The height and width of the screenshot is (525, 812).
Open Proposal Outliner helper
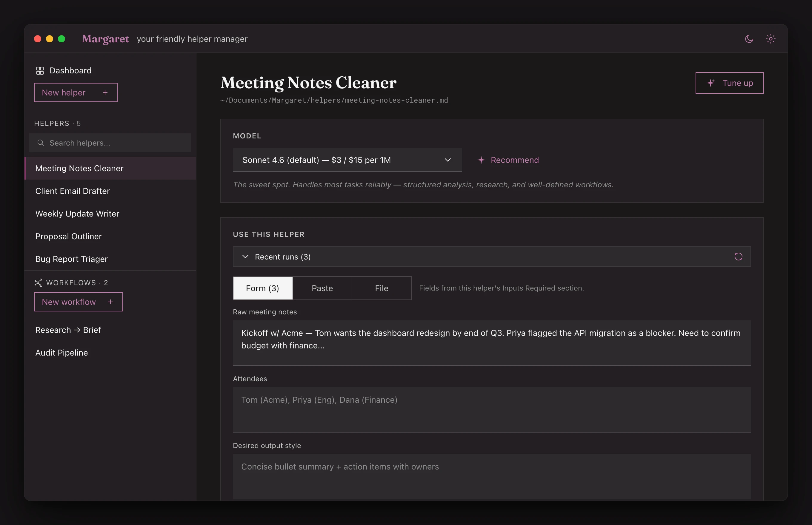110,236
